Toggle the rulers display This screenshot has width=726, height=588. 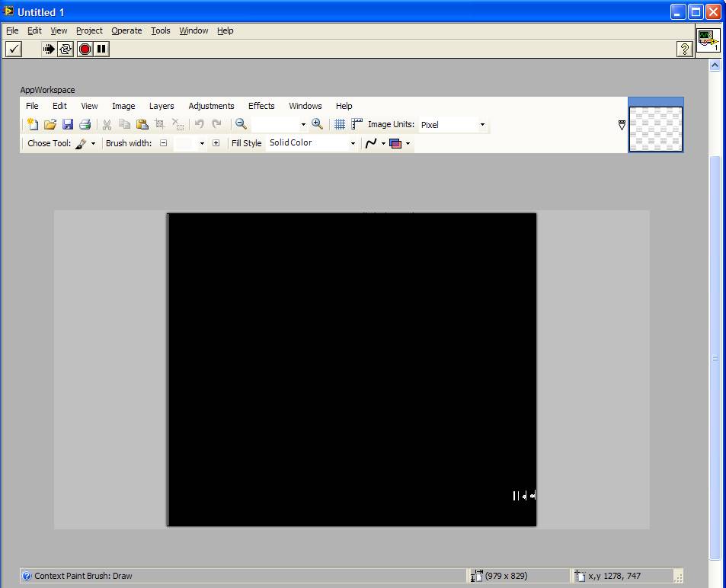pyautogui.click(x=357, y=124)
